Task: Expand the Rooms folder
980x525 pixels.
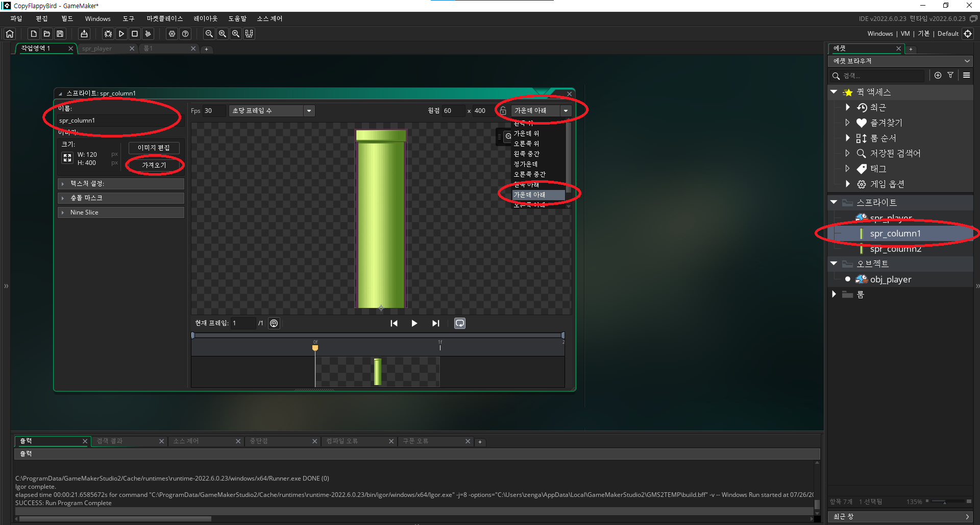Action: (x=834, y=295)
